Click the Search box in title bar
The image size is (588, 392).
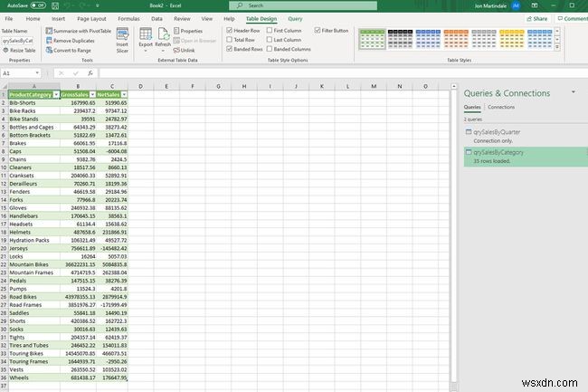[303, 5]
